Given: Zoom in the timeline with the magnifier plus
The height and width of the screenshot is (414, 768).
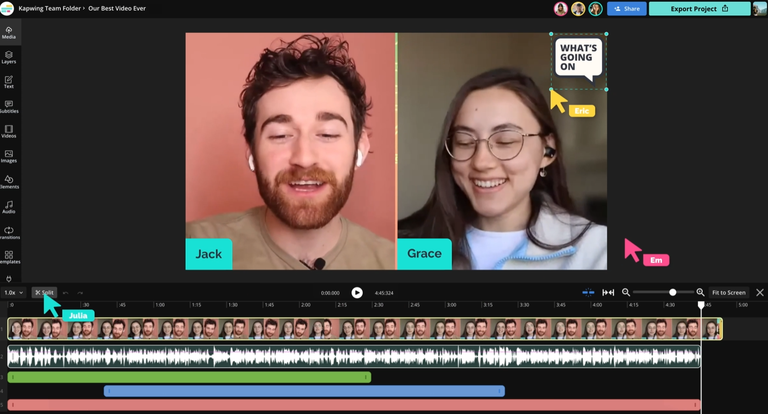Looking at the screenshot, I should point(700,292).
